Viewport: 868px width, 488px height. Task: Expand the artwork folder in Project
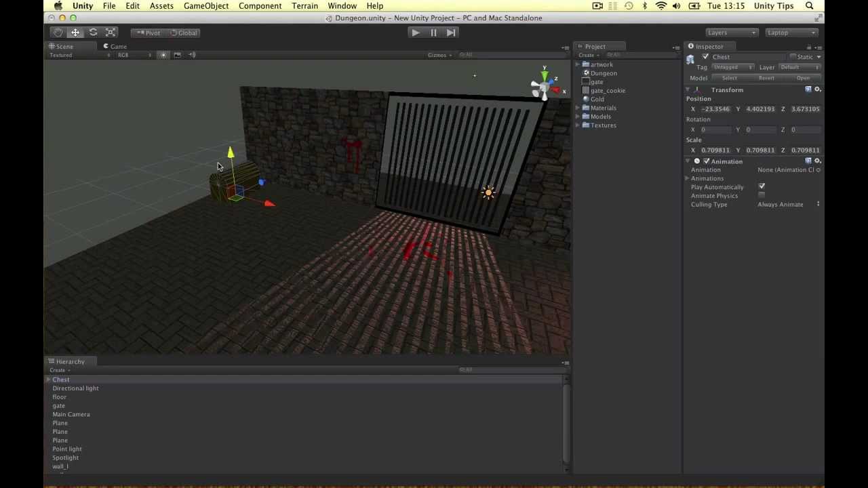(x=578, y=64)
